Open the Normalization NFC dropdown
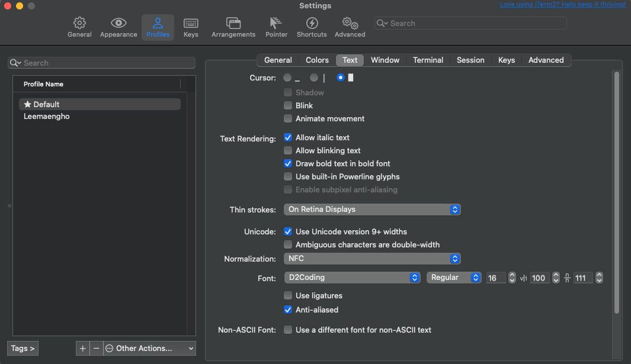Screen dimensions: 631x364 pos(372,259)
